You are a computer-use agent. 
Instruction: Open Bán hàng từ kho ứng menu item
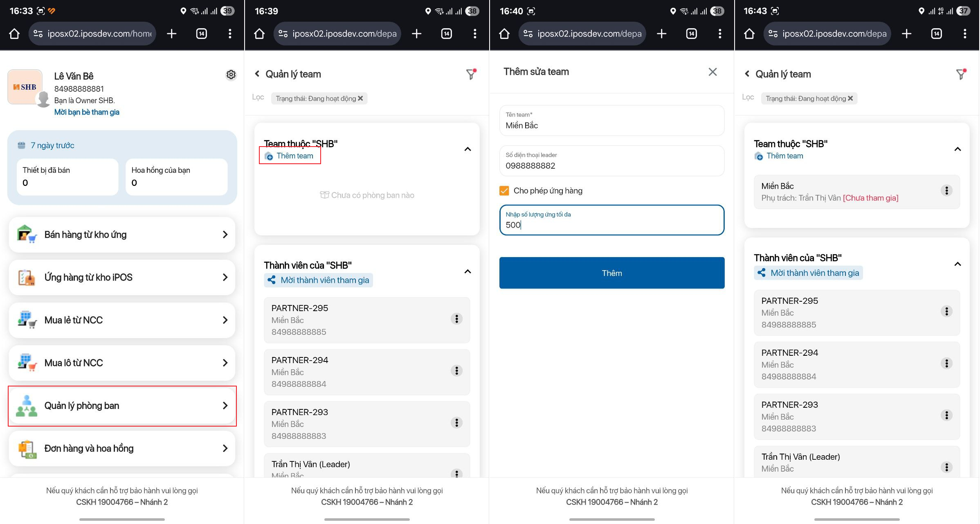click(x=122, y=235)
